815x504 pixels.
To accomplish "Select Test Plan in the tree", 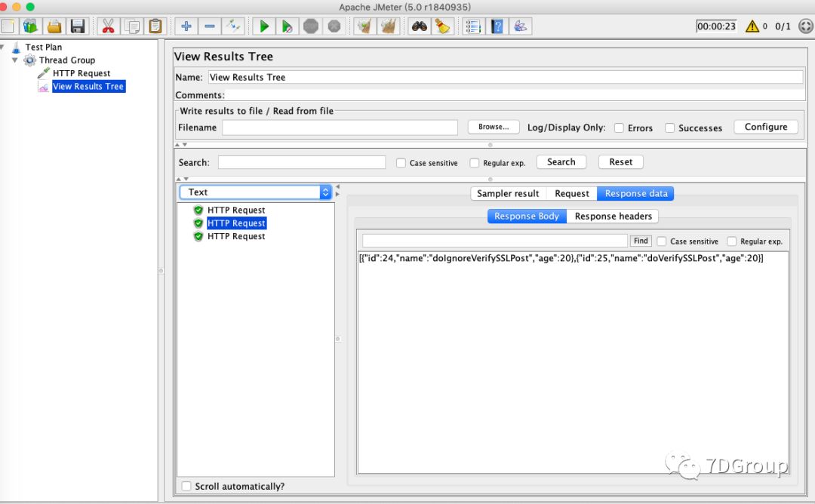I will coord(44,48).
